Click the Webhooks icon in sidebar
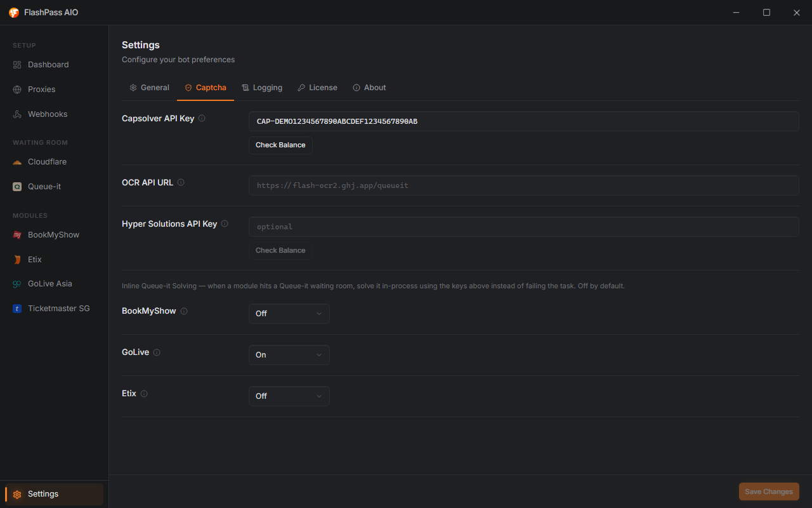Screen dimensions: 812x508 tap(17, 114)
